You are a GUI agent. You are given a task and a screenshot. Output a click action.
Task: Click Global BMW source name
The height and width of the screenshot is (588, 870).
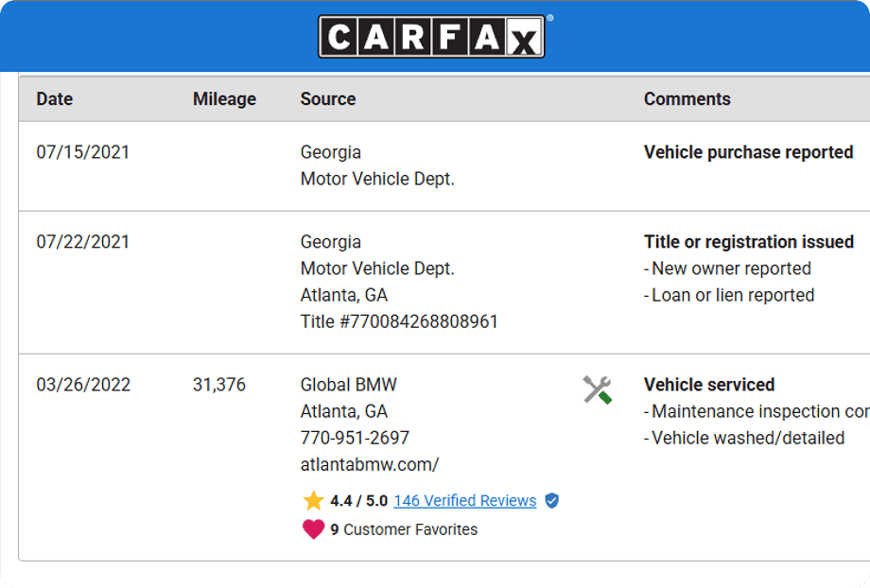(348, 385)
